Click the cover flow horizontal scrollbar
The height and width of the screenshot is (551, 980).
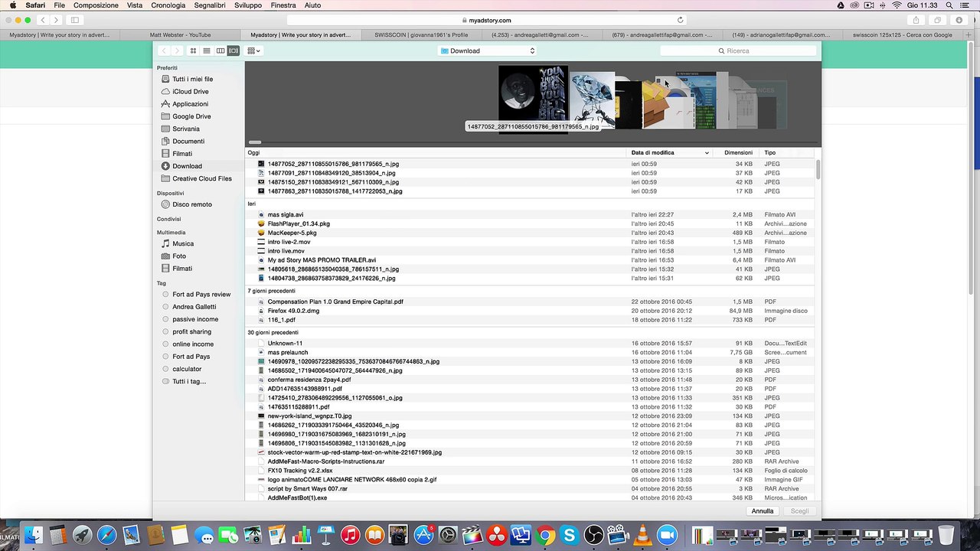[255, 142]
